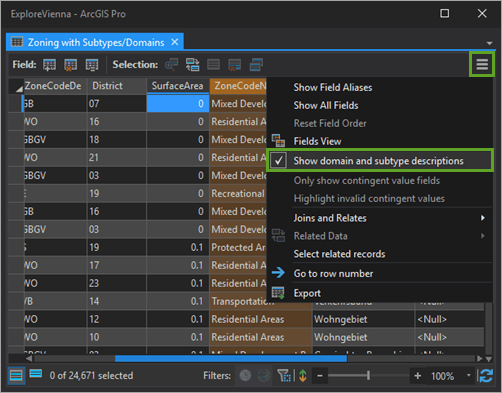Click the zoom slider handle
The height and width of the screenshot is (393, 502).
pos(368,376)
